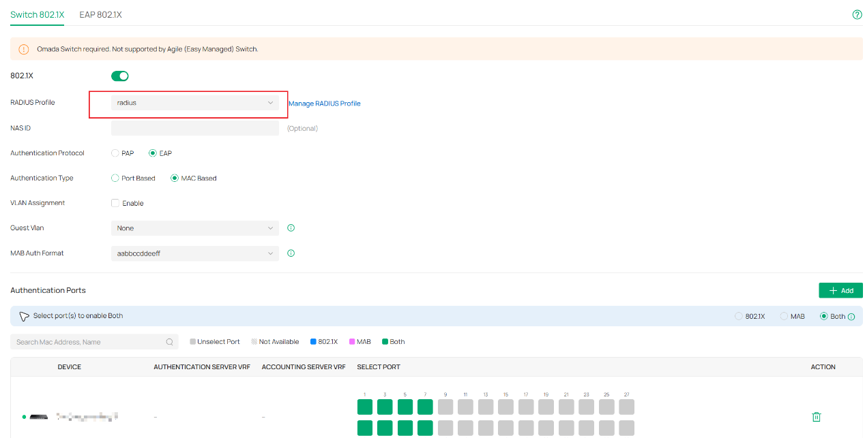The height and width of the screenshot is (438, 865).
Task: Click the Search Mac Address, Name field
Action: [x=94, y=342]
